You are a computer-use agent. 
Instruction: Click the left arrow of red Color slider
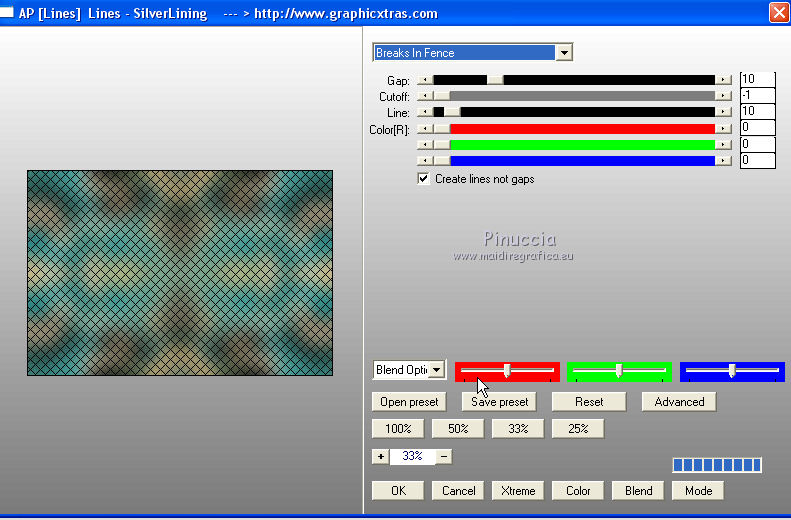[x=425, y=129]
